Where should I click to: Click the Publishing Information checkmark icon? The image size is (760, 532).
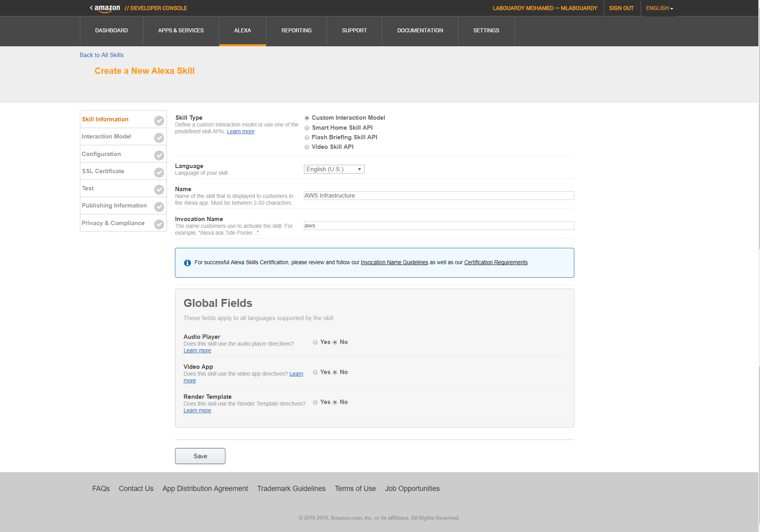[159, 207]
